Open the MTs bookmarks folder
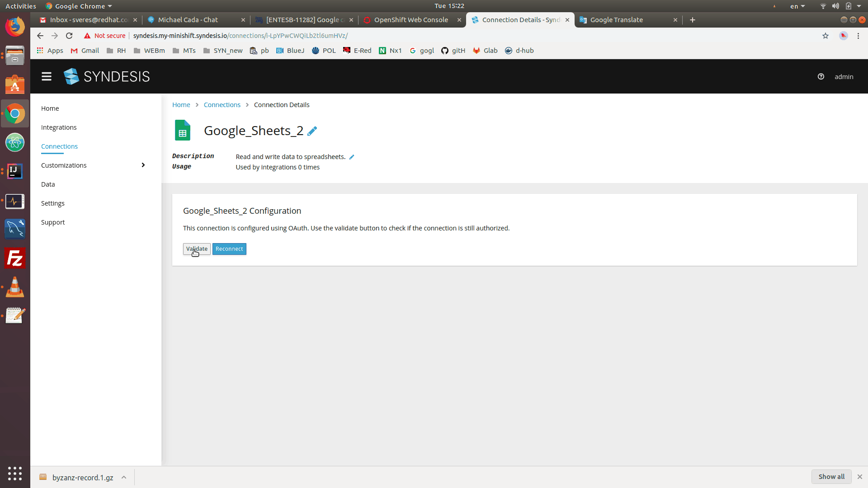This screenshot has height=488, width=868. pyautogui.click(x=184, y=51)
